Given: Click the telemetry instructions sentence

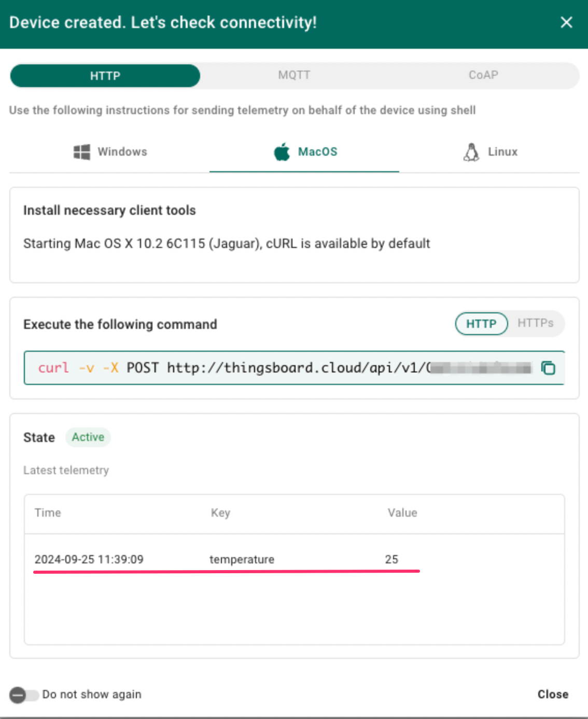Looking at the screenshot, I should [242, 110].
